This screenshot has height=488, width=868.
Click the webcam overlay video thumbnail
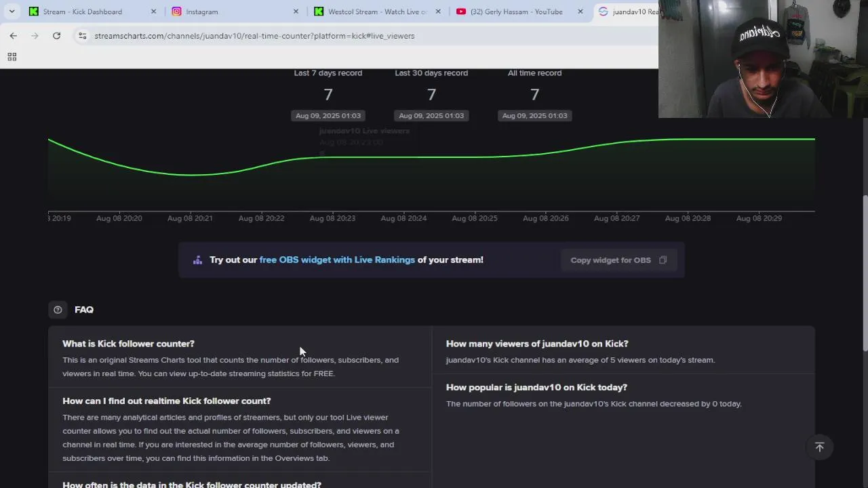(763, 59)
